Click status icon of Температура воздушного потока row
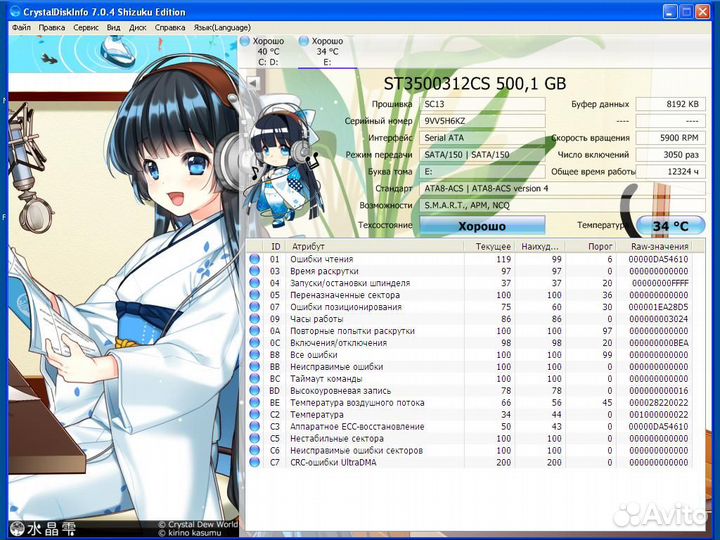The height and width of the screenshot is (540, 720). tap(254, 402)
